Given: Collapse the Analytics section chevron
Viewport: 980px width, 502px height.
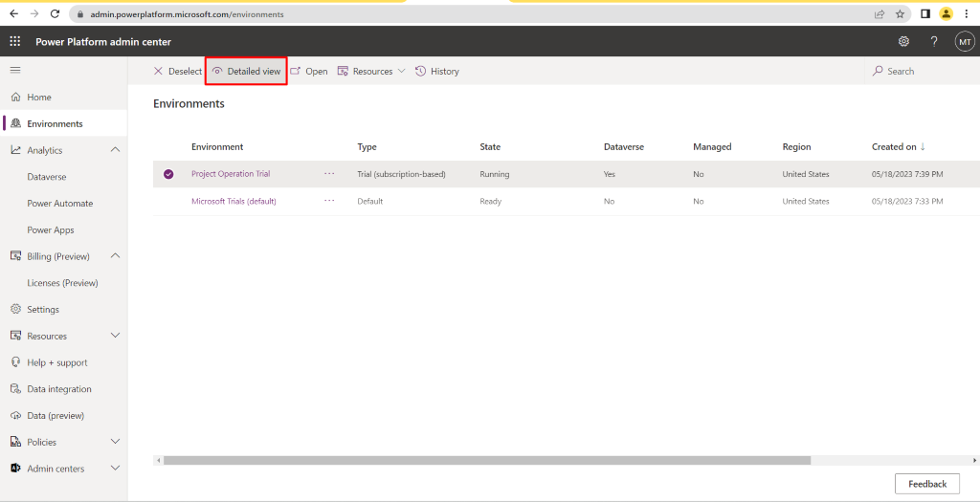Looking at the screenshot, I should 115,150.
